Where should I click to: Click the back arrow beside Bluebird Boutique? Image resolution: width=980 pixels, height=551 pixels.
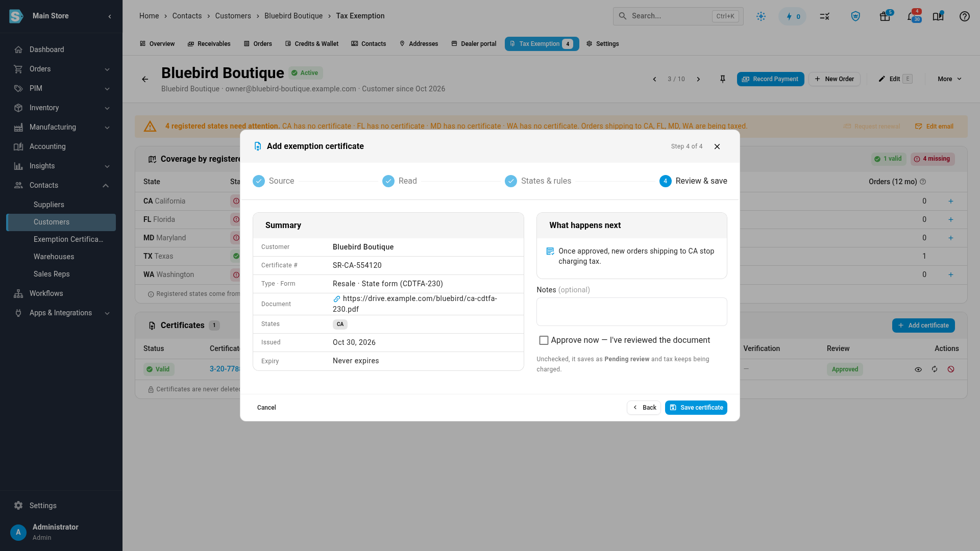pyautogui.click(x=145, y=79)
